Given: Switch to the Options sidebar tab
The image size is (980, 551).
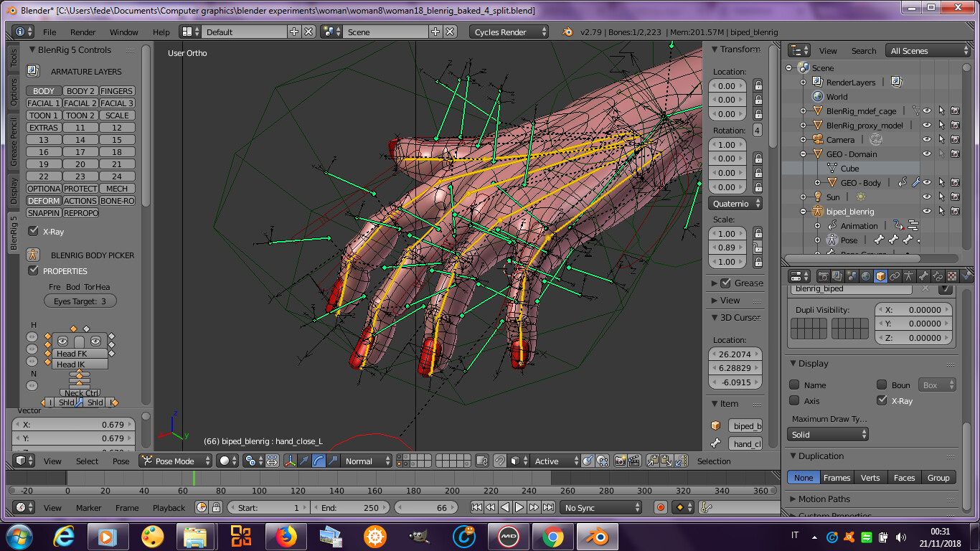Looking at the screenshot, I should [13, 92].
